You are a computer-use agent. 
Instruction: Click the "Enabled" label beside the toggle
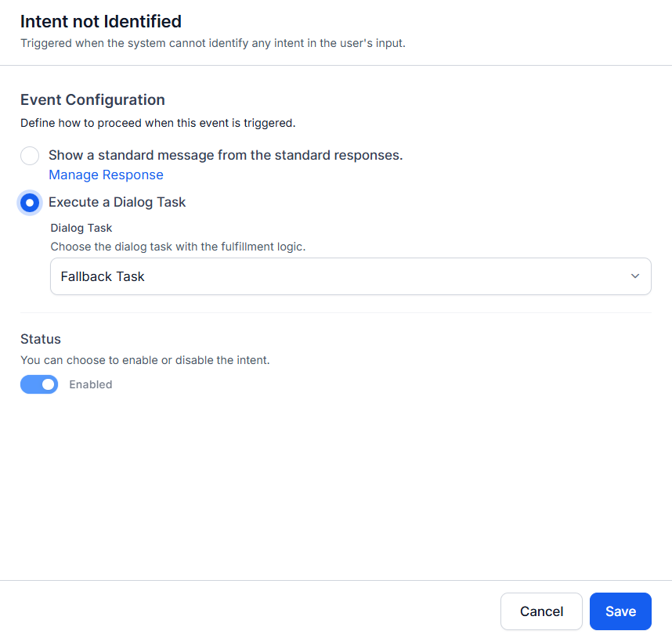91,384
